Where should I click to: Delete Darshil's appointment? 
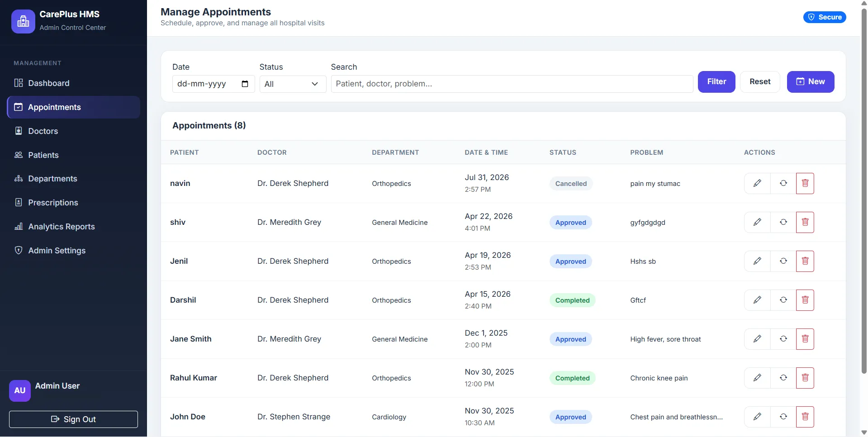[x=805, y=300]
